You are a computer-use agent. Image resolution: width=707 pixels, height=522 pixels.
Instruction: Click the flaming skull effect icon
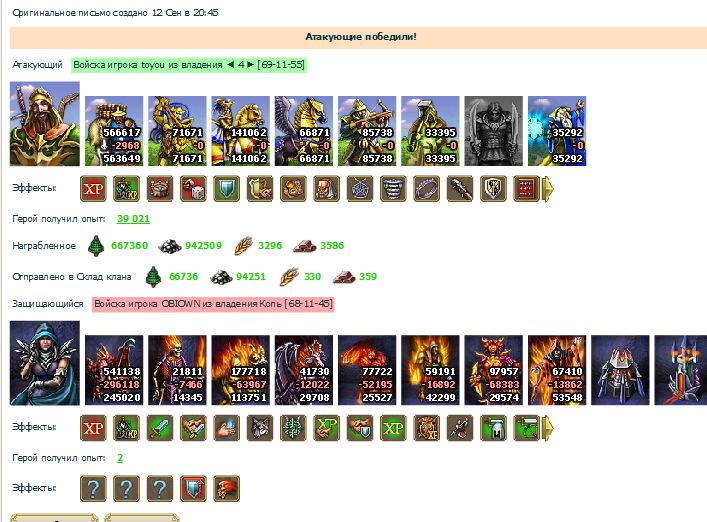(x=227, y=489)
